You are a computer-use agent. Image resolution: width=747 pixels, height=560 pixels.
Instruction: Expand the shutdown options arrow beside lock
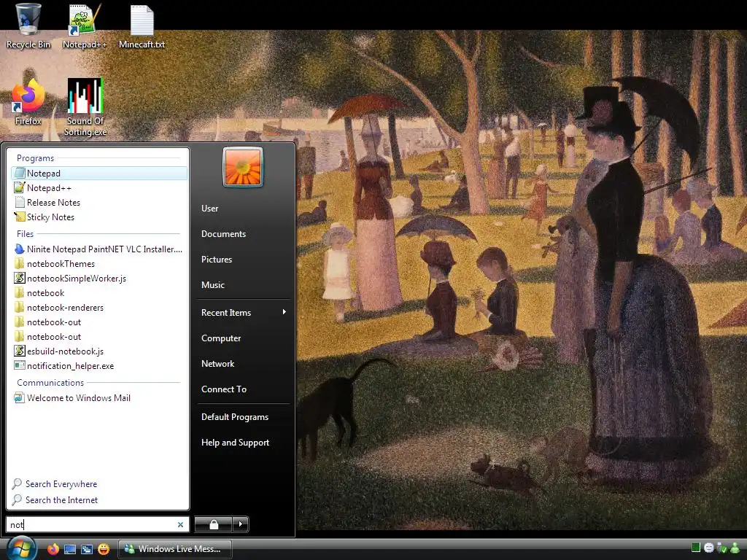pyautogui.click(x=241, y=524)
